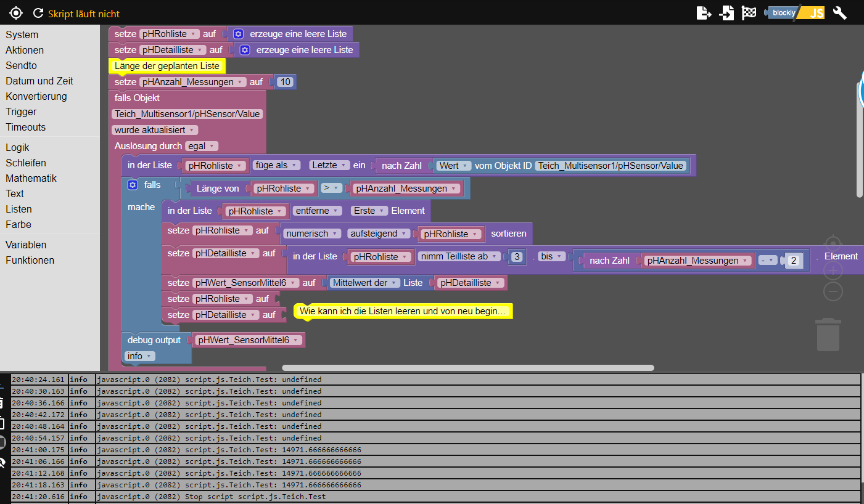
Task: Open the Farbe block category
Action: [x=19, y=225]
